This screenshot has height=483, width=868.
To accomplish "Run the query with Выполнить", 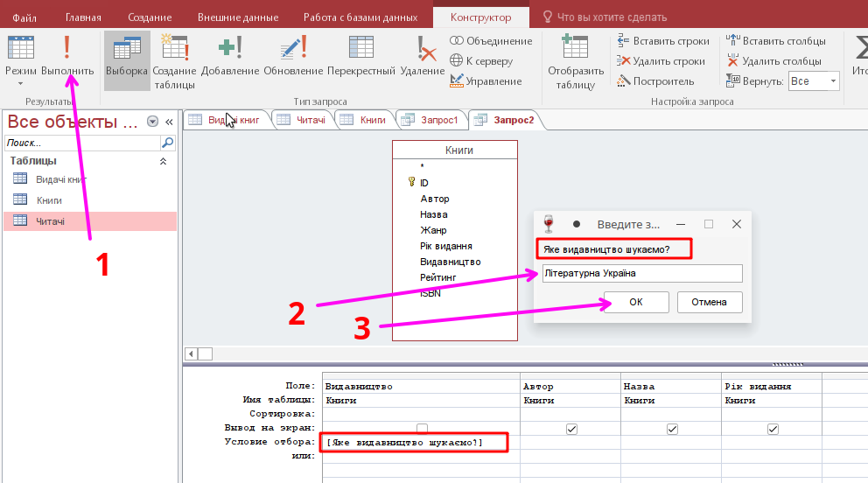I will tap(67, 55).
